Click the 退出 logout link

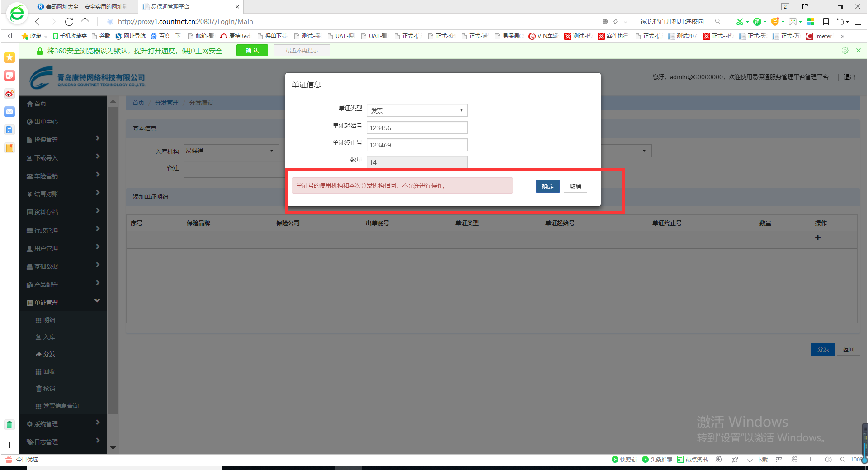click(x=849, y=77)
